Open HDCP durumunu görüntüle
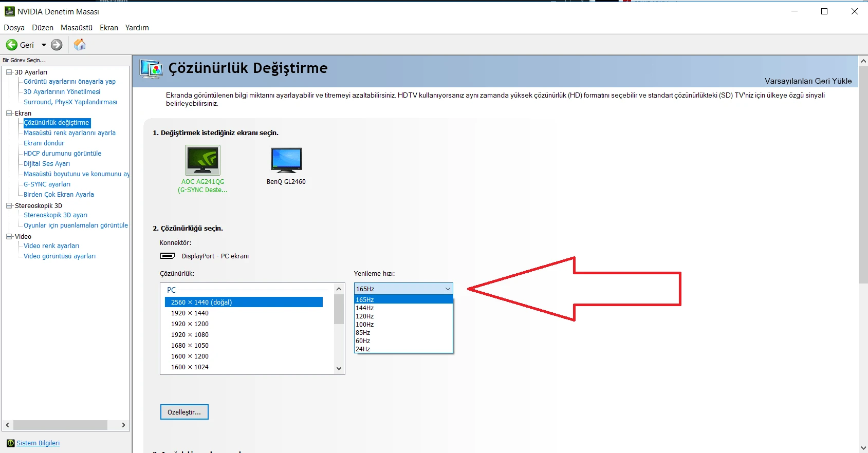Viewport: 868px width, 453px height. tap(62, 154)
